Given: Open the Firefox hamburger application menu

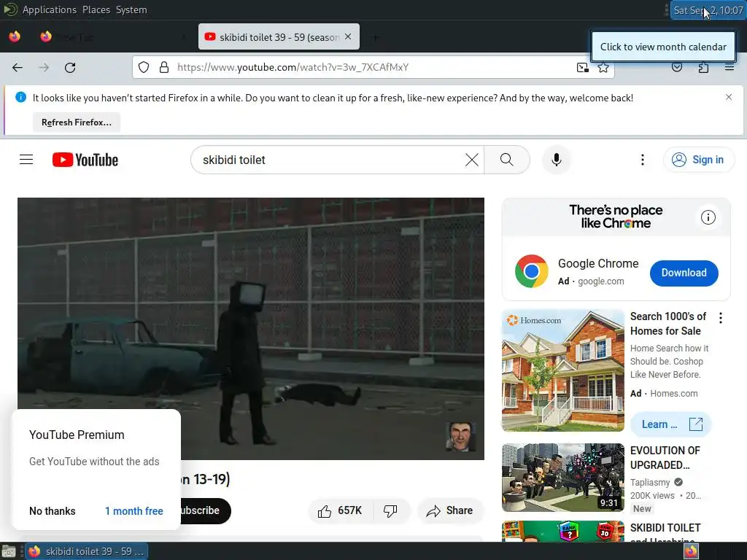Looking at the screenshot, I should [729, 67].
